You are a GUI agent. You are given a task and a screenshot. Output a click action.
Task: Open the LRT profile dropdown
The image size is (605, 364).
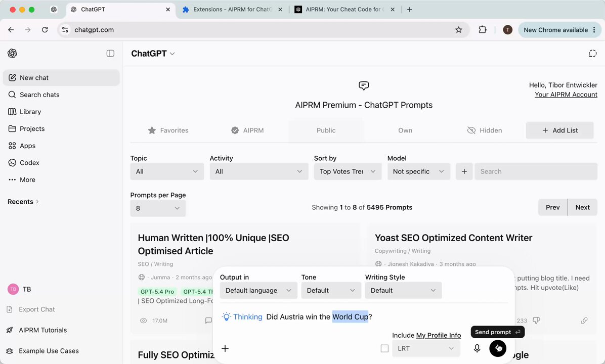[426, 348]
